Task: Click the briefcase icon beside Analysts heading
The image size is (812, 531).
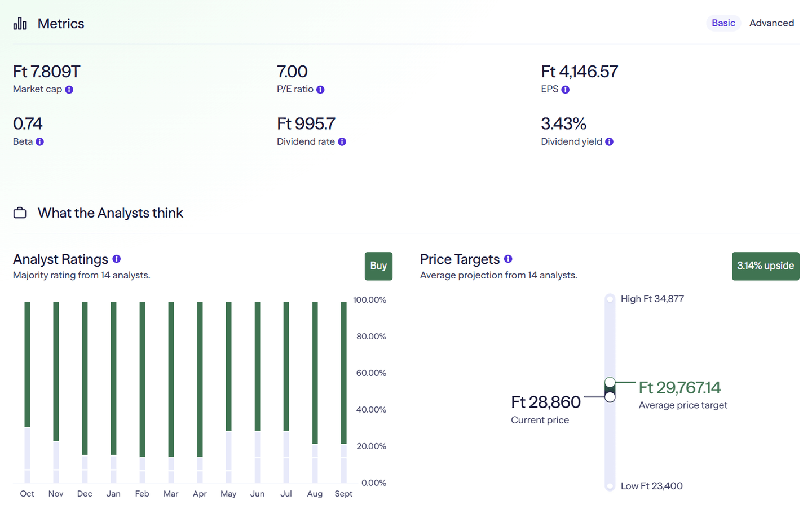Action: (20, 213)
